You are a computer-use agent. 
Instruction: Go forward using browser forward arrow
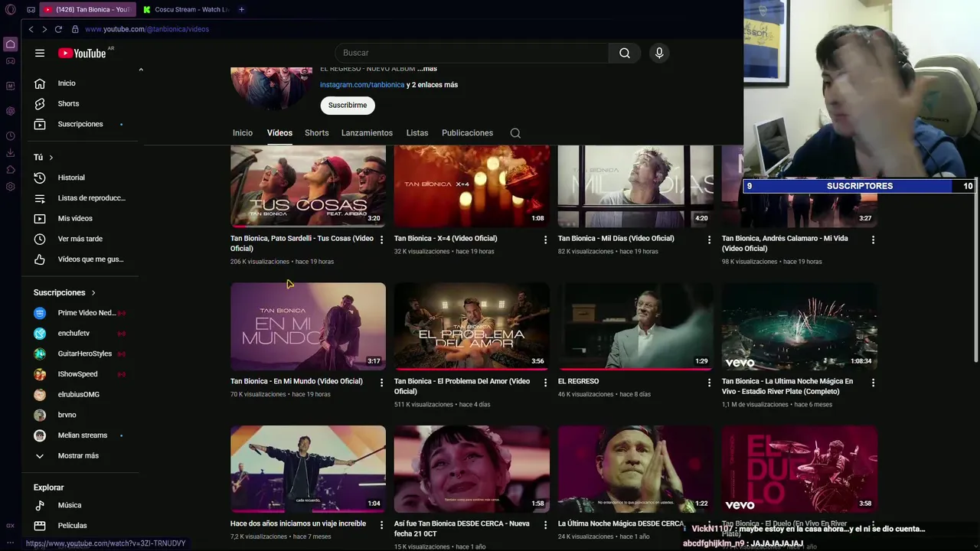tap(44, 29)
